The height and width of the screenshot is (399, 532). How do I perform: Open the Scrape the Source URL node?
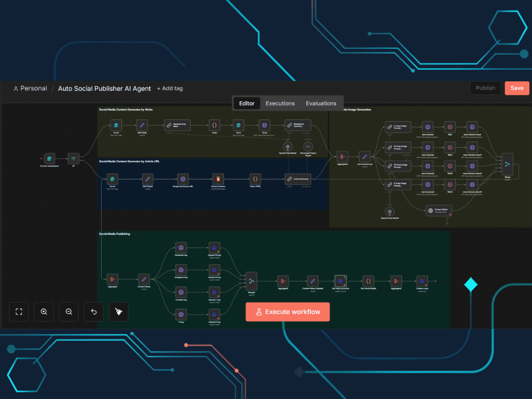point(183,179)
